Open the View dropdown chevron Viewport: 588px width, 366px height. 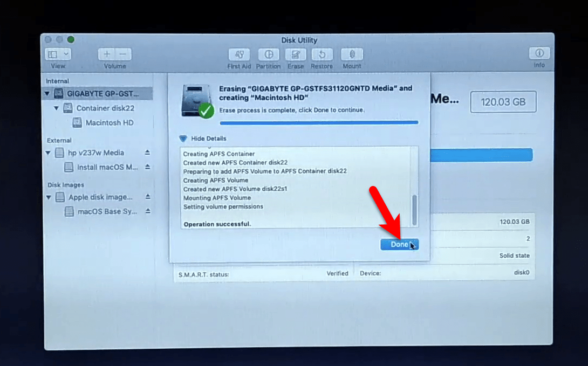(66, 54)
